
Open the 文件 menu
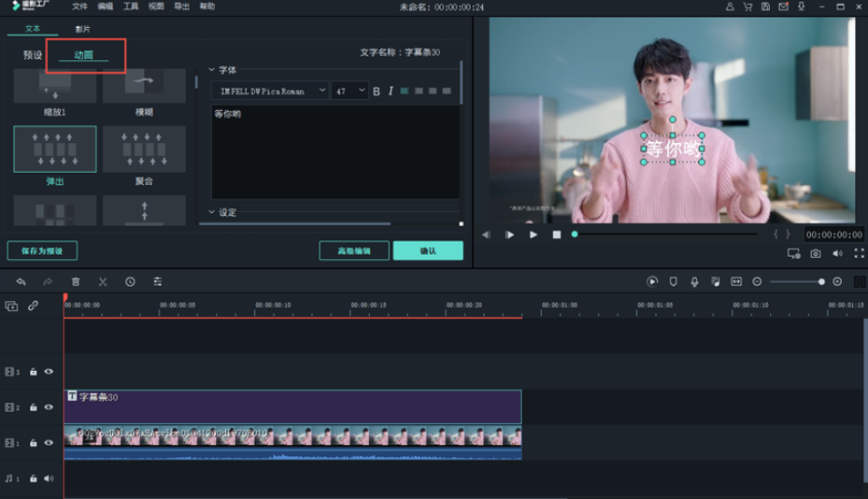79,7
